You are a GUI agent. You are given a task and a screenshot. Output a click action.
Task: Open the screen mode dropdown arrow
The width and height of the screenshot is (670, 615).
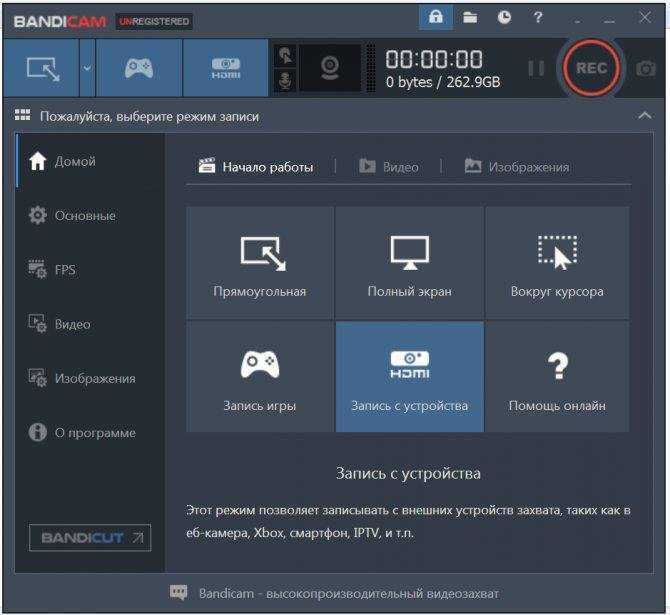[x=87, y=68]
